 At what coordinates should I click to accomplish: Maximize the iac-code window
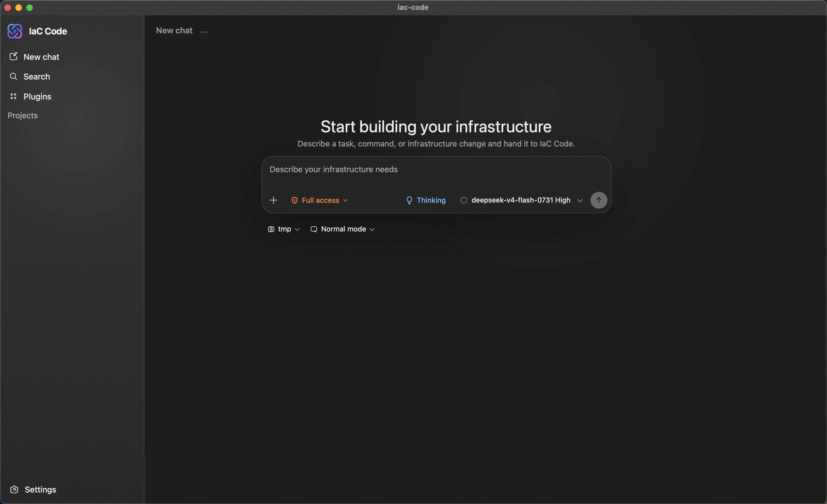29,8
